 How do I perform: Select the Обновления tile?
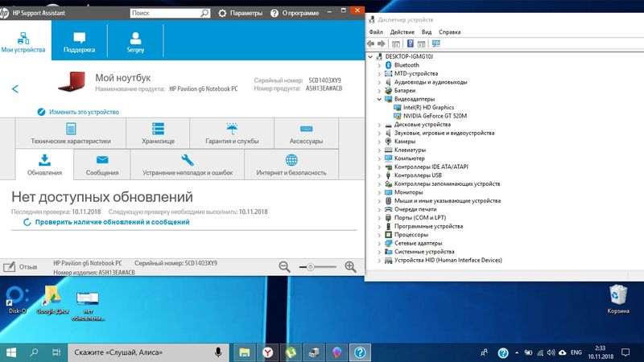click(x=45, y=165)
